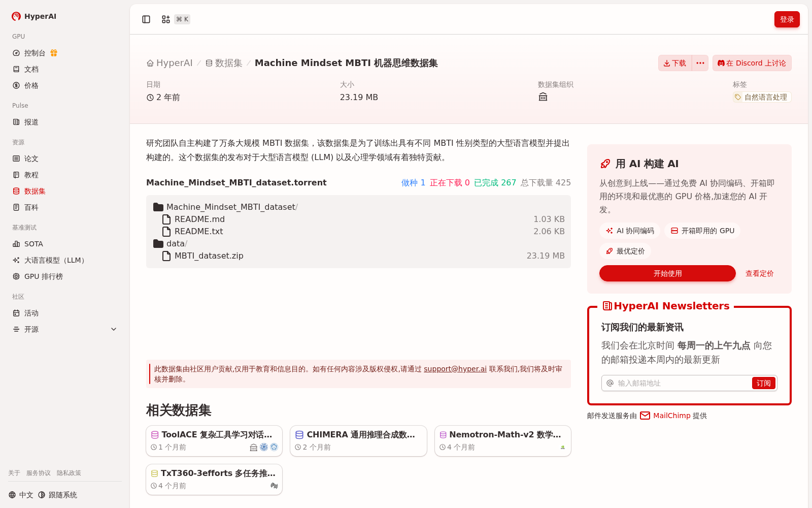The height and width of the screenshot is (508, 812).
Task: Open the command search ⌘K icon
Action: [165, 19]
